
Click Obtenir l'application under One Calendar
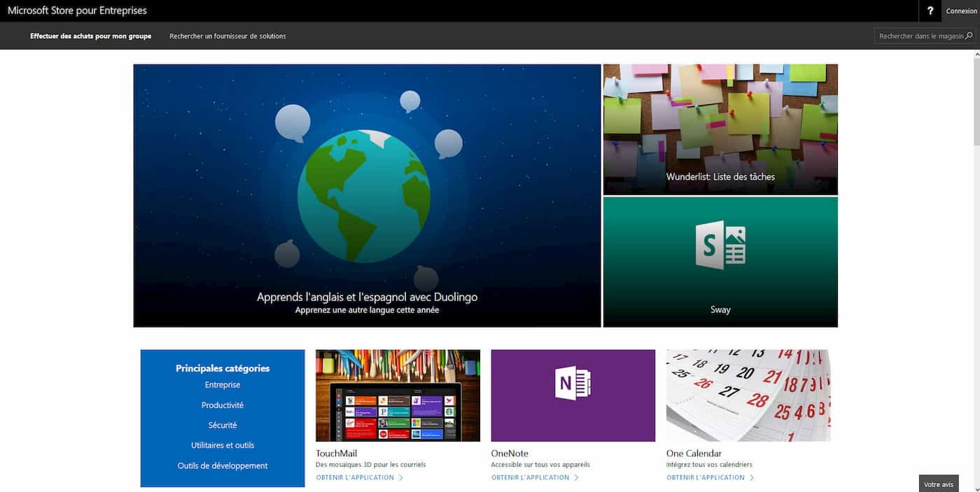[x=706, y=478]
